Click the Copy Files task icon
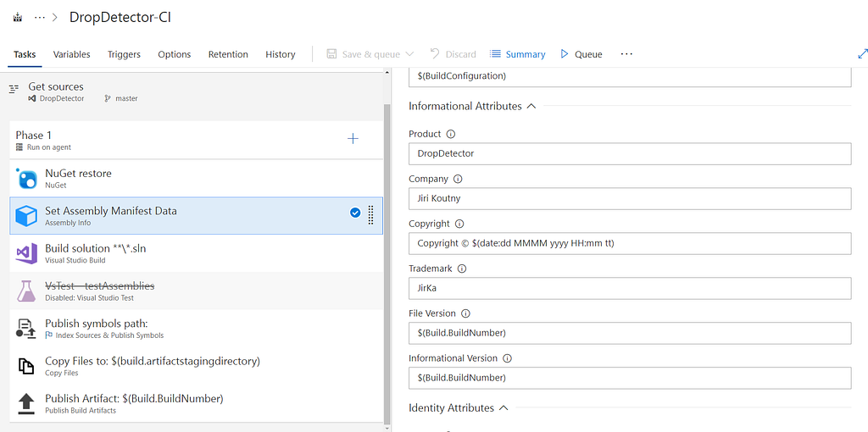This screenshot has height=432, width=868. (x=26, y=366)
